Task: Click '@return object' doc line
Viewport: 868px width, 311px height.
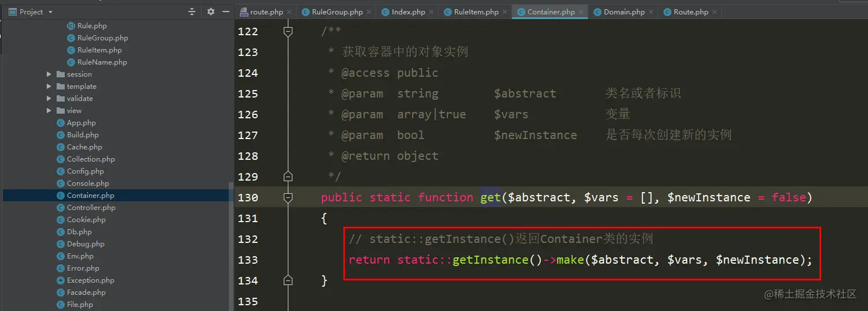Action: tap(390, 156)
